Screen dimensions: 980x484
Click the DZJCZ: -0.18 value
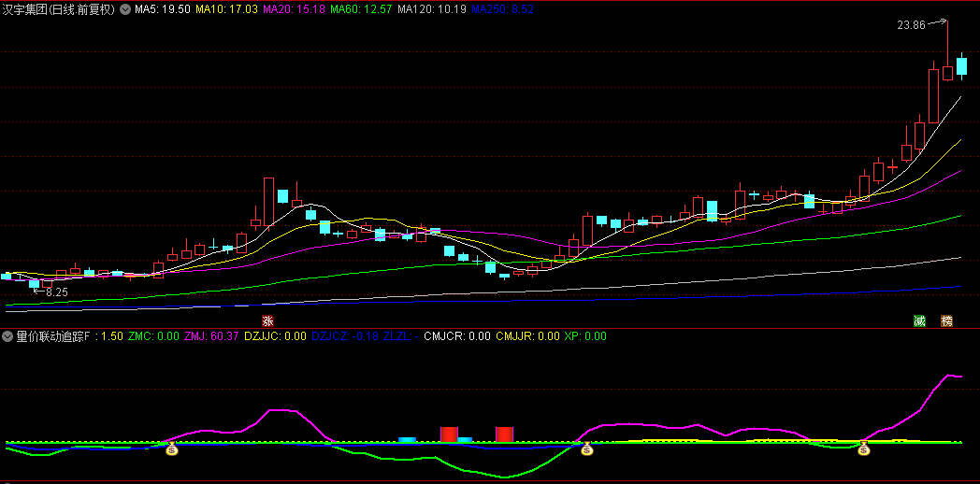345,336
